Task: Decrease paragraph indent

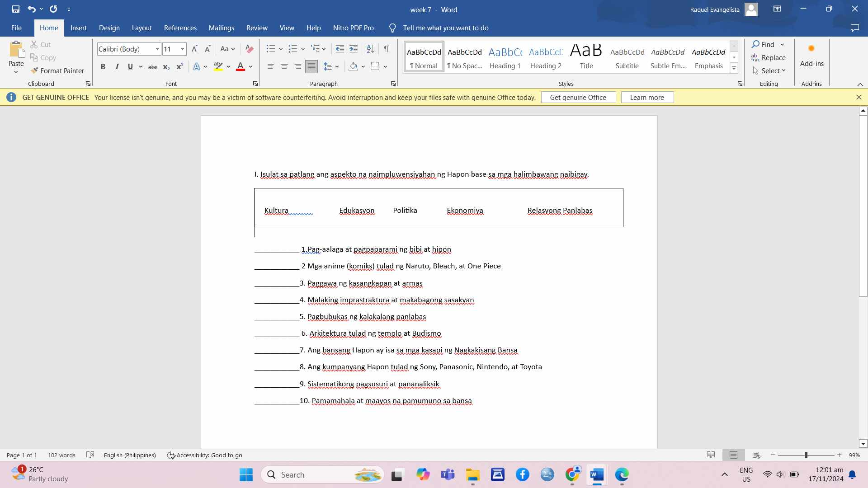Action: 340,49
